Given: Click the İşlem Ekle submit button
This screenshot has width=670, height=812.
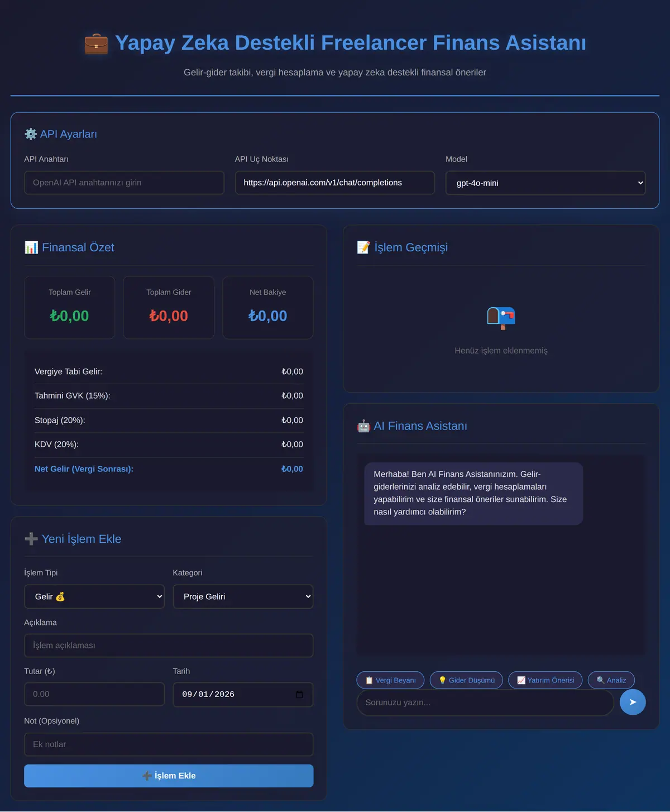Looking at the screenshot, I should [169, 776].
